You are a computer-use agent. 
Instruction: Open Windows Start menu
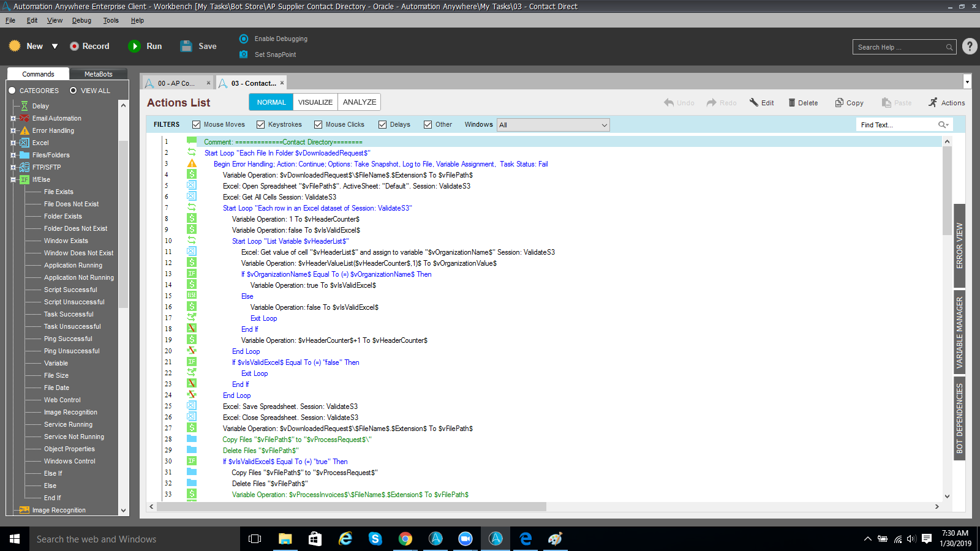[15, 539]
